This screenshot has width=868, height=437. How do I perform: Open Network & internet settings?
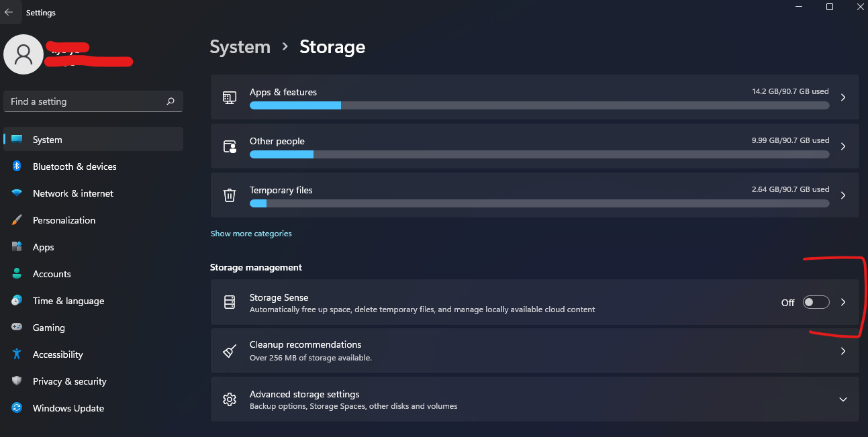click(x=73, y=193)
